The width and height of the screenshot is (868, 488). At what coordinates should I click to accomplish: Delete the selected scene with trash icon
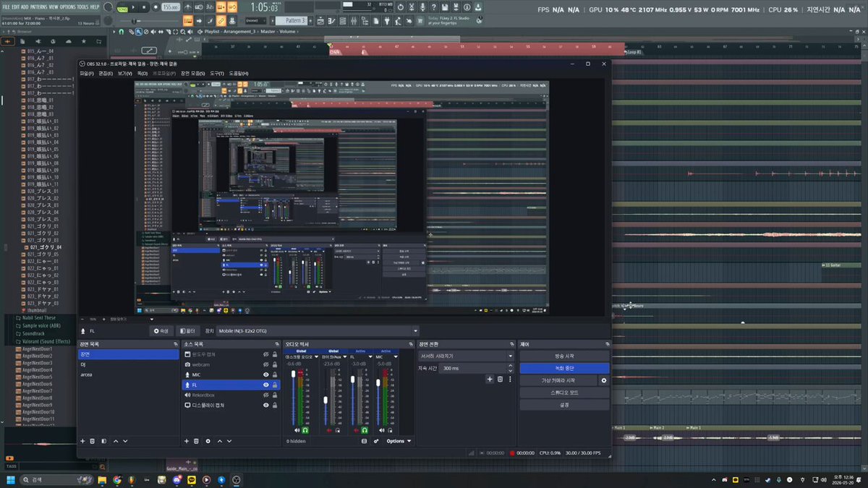point(93,441)
